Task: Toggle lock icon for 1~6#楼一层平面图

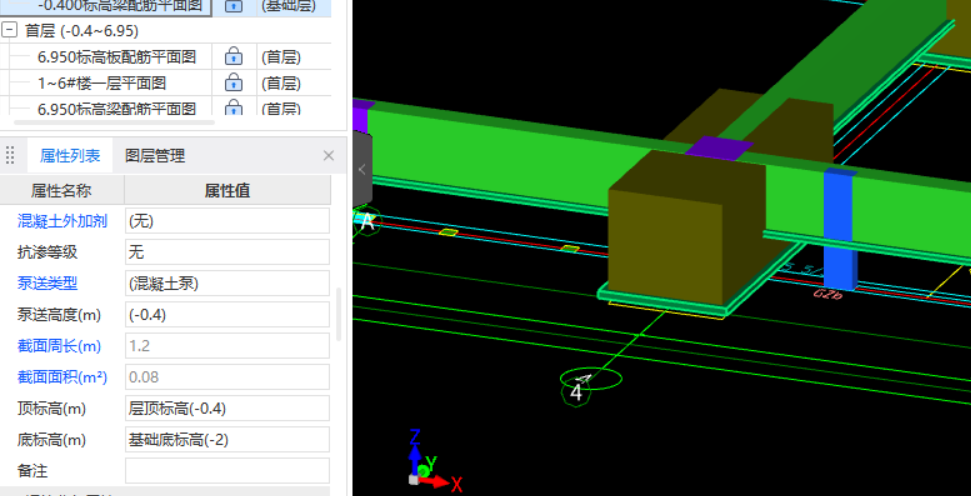Action: click(233, 82)
